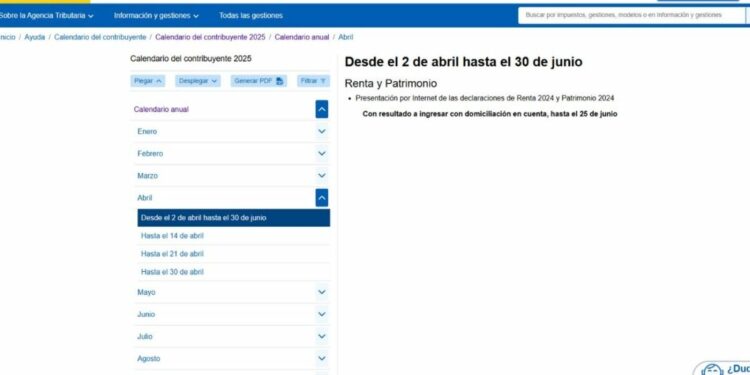Open the 'Agosto' month label

click(x=149, y=358)
